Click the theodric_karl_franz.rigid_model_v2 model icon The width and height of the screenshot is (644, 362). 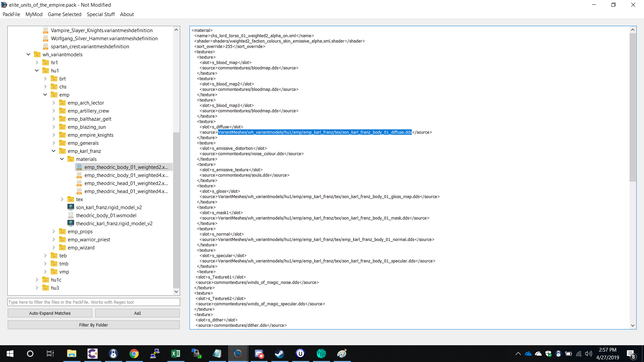coord(71,223)
